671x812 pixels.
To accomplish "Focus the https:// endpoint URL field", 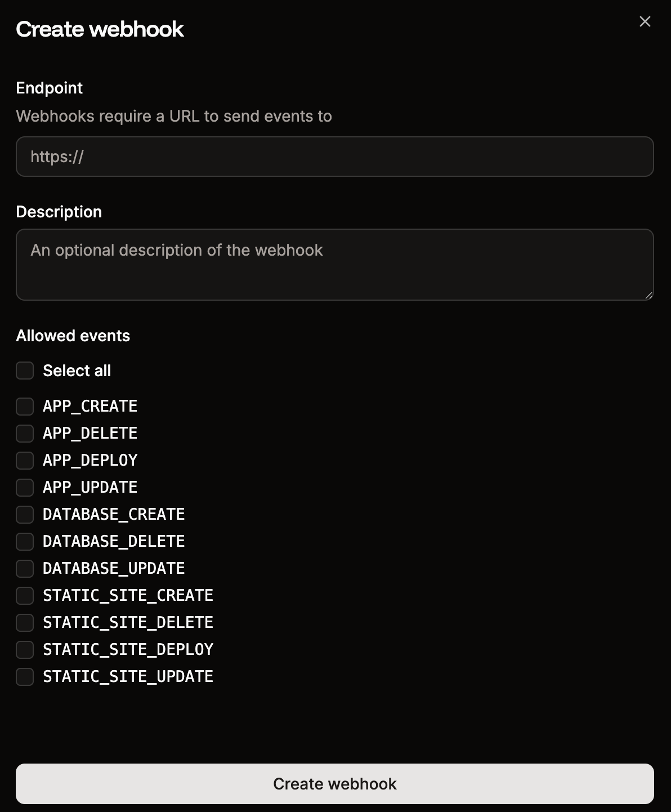I will [334, 157].
